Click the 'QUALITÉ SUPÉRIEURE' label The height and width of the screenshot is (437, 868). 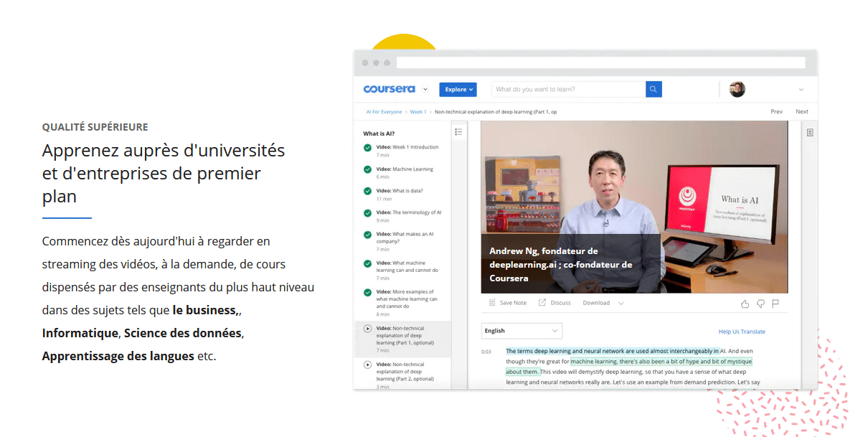(95, 127)
